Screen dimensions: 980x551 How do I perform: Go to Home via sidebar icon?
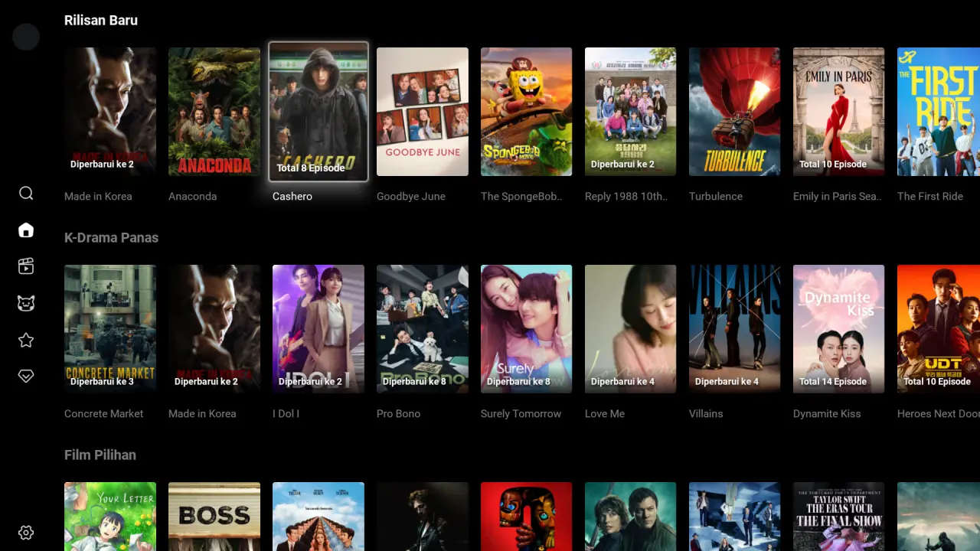pos(26,230)
